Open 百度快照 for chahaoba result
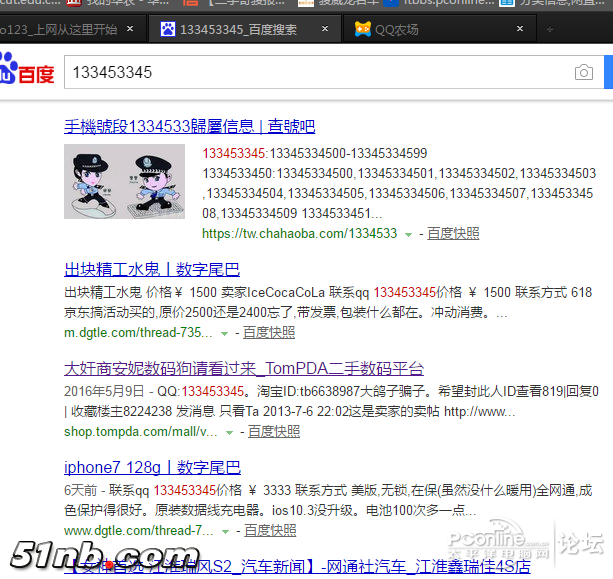This screenshot has width=613, height=579. 453,233
